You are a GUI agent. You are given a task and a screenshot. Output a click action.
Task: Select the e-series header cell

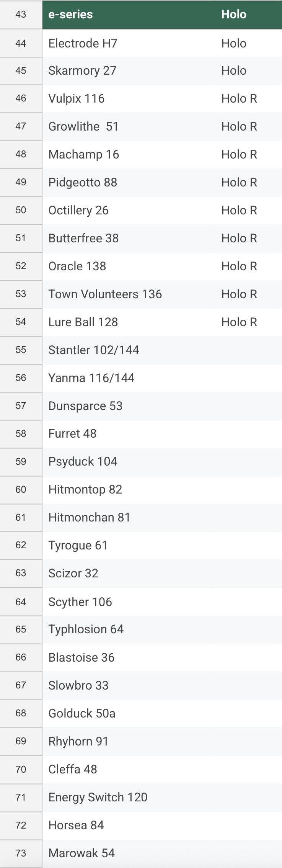coord(129,15)
